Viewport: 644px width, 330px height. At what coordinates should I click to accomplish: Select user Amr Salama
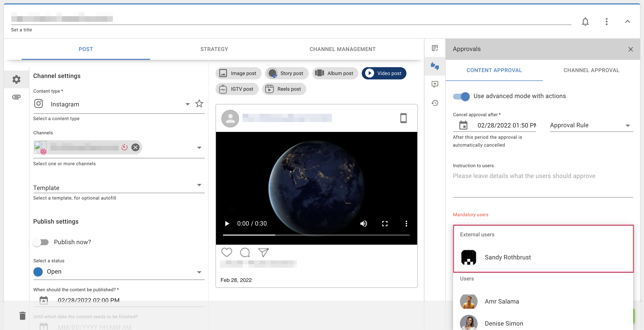(x=543, y=302)
